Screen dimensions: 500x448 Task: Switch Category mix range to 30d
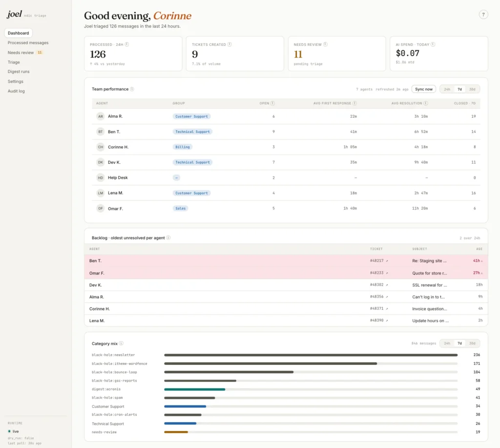(472, 343)
